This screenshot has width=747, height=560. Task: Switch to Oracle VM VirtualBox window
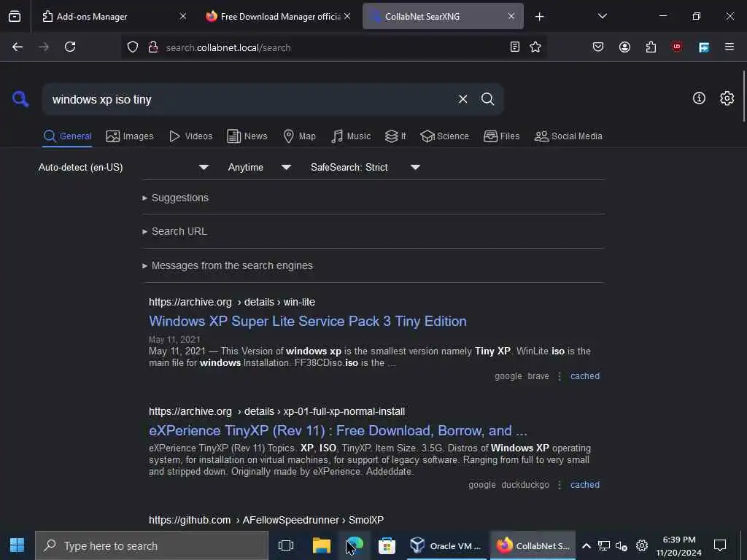tap(446, 545)
